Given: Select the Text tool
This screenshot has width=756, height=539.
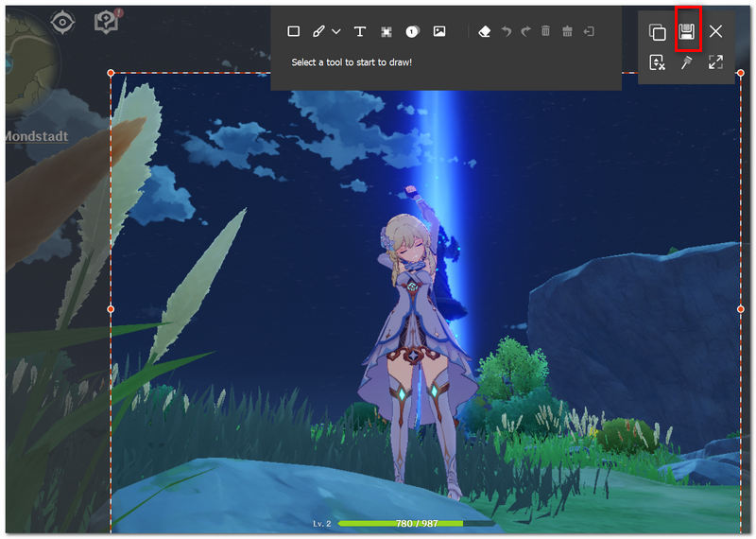Looking at the screenshot, I should 359,31.
